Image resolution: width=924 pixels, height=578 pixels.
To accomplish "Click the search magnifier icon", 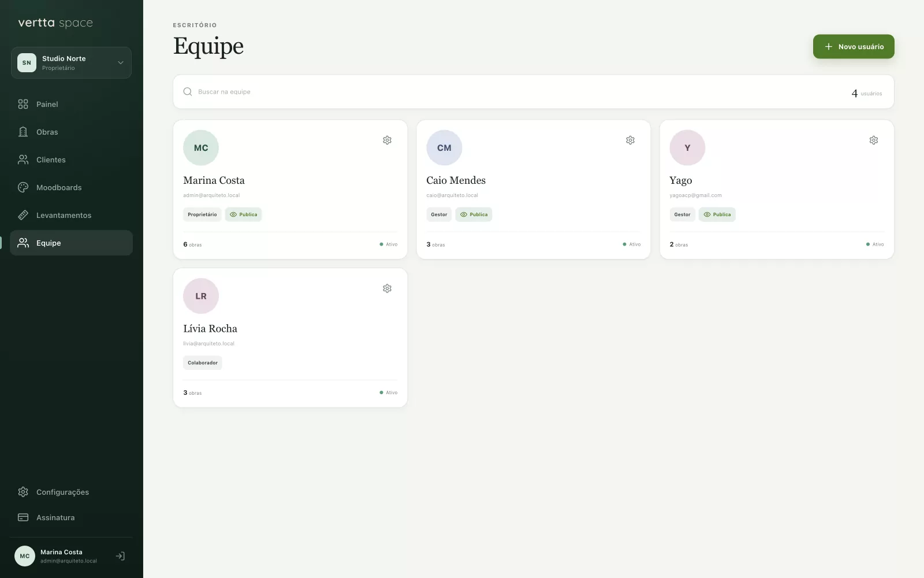I will 188,91.
